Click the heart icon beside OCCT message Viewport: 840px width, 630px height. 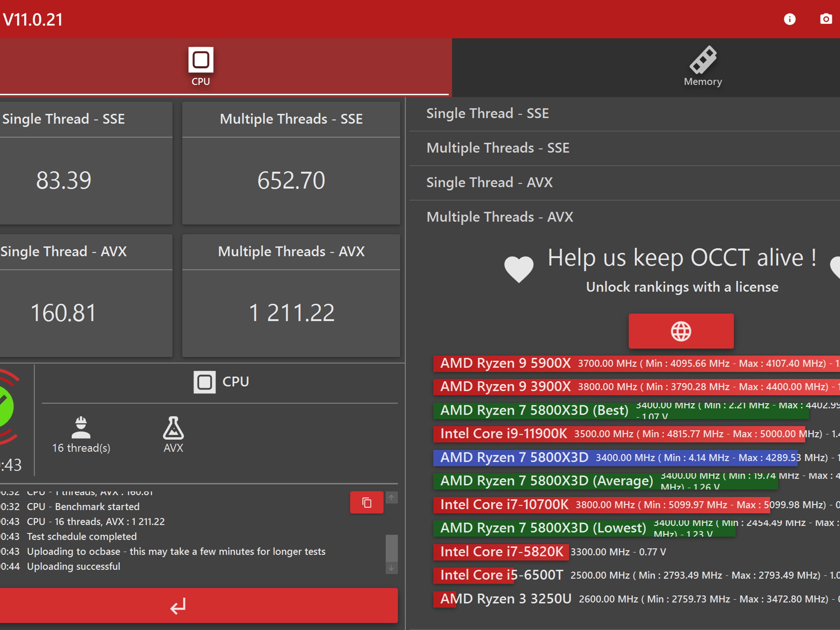519,269
